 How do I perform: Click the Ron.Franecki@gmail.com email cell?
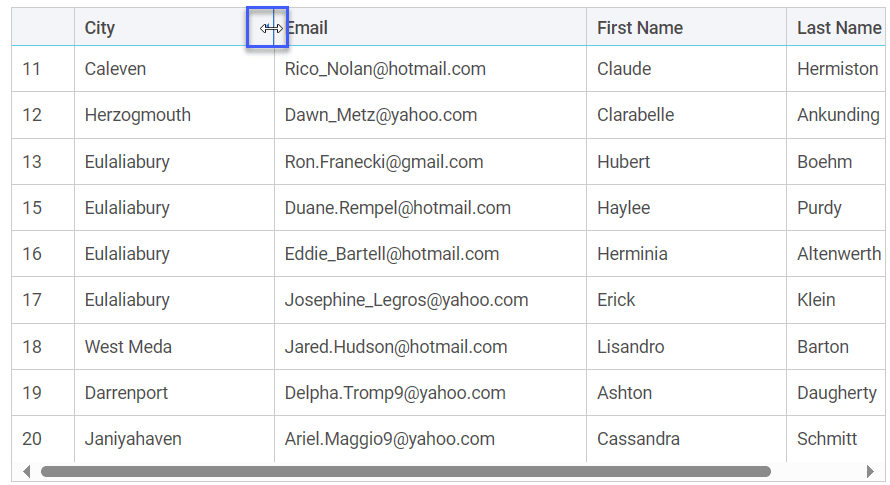[384, 162]
